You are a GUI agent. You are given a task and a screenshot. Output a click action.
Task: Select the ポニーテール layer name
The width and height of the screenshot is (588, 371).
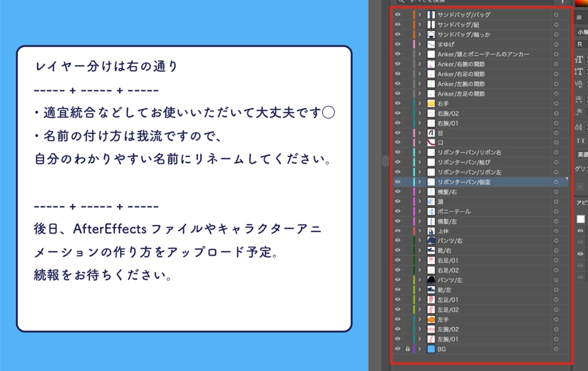(x=454, y=211)
